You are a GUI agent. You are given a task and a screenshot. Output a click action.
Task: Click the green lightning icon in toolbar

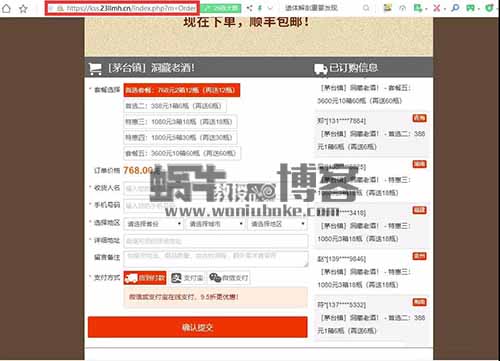click(260, 8)
